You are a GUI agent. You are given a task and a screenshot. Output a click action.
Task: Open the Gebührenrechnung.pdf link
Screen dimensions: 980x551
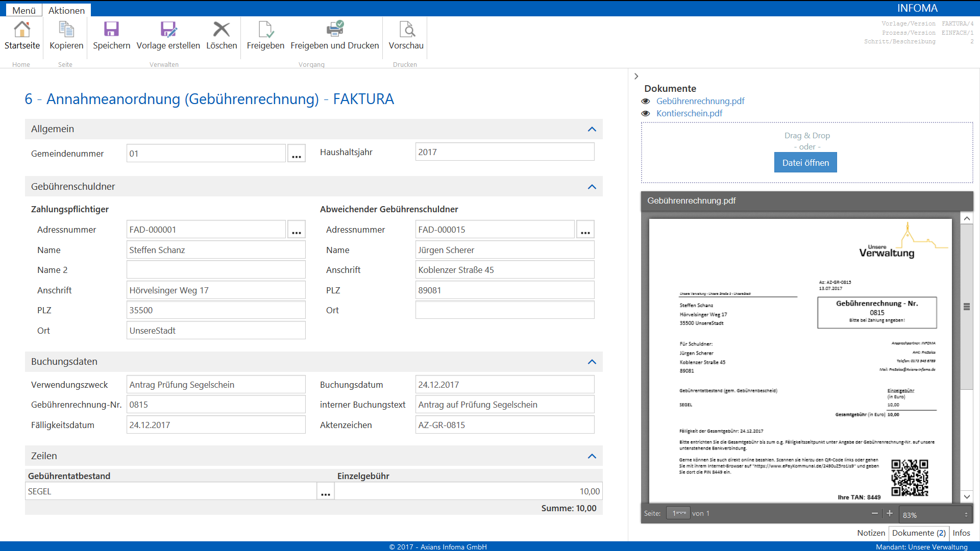[700, 101]
